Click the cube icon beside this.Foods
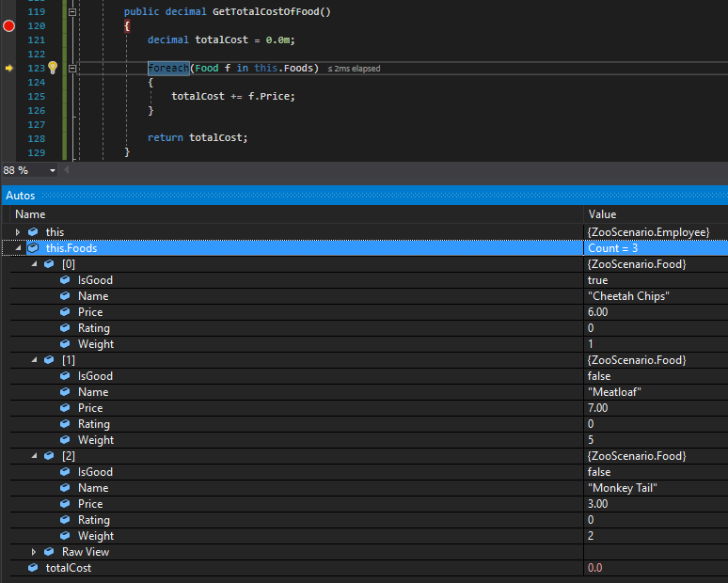The height and width of the screenshot is (583, 728). [x=33, y=248]
